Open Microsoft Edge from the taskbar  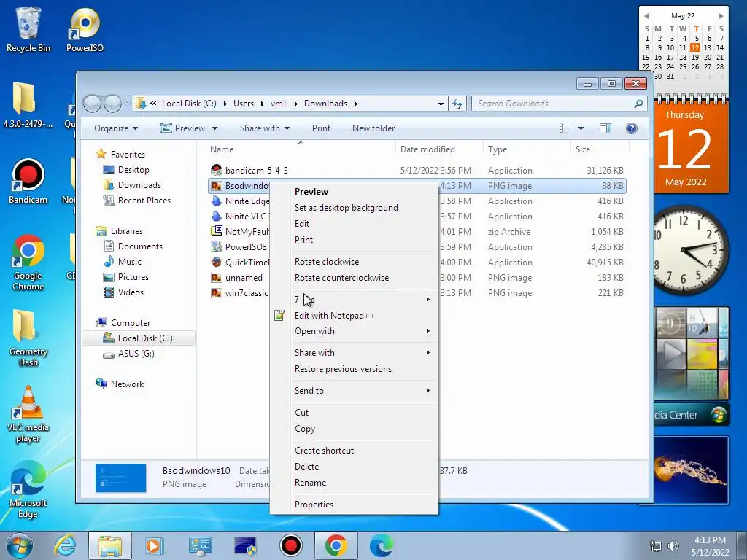(x=382, y=545)
